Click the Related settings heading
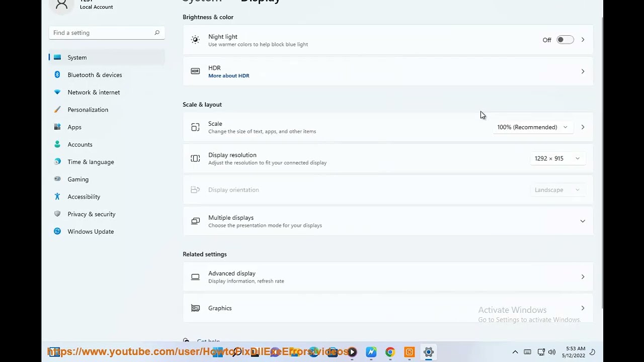 (x=205, y=254)
